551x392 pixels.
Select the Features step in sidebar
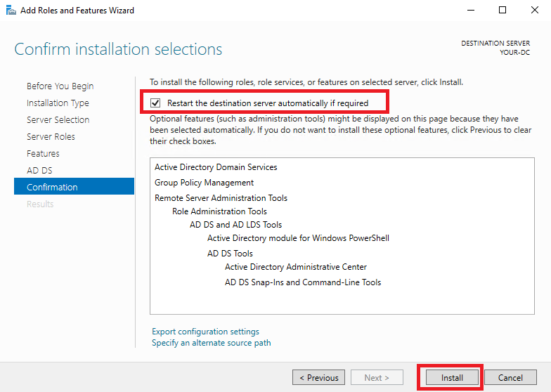coord(44,153)
